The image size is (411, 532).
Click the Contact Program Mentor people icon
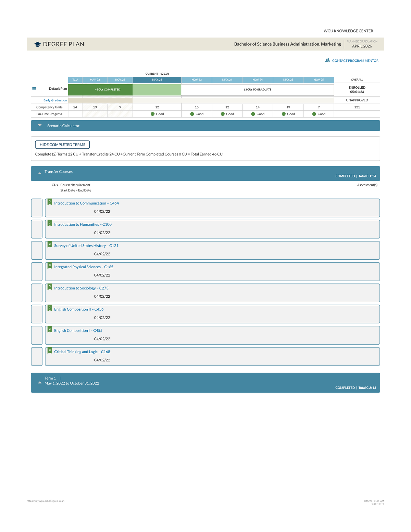(327, 60)
